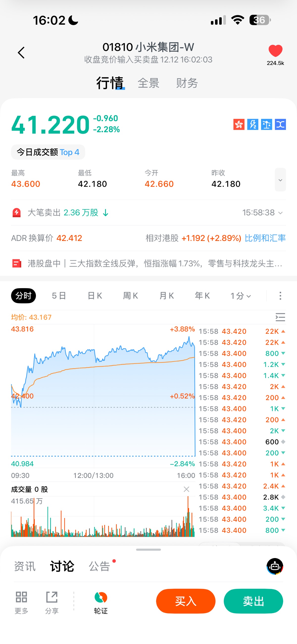Tap the back arrow icon
Viewport: 297px width, 644px height.
coord(21,53)
